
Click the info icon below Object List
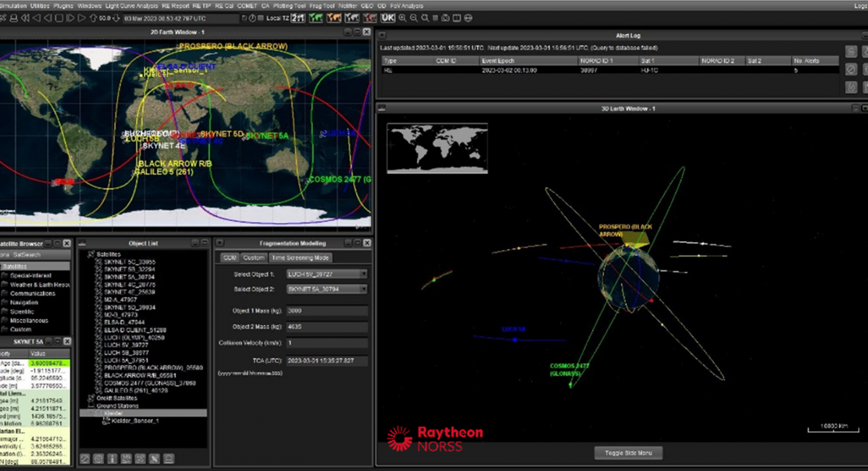click(x=112, y=459)
